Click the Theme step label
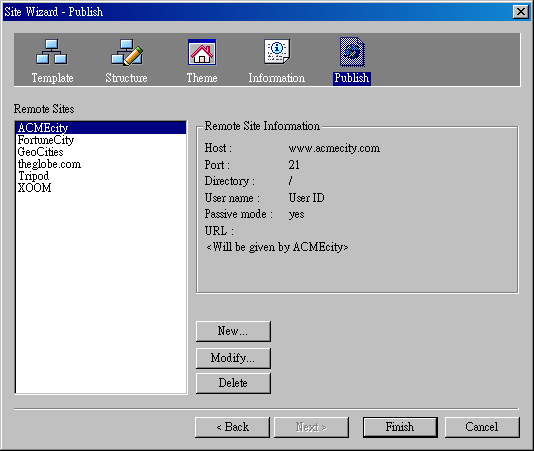The height and width of the screenshot is (451, 534). (x=202, y=78)
